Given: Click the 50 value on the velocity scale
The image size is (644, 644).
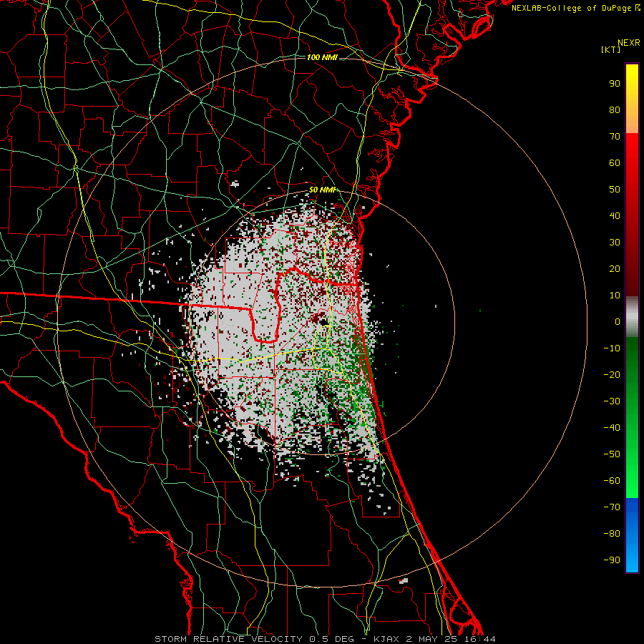Looking at the screenshot, I should [615, 190].
